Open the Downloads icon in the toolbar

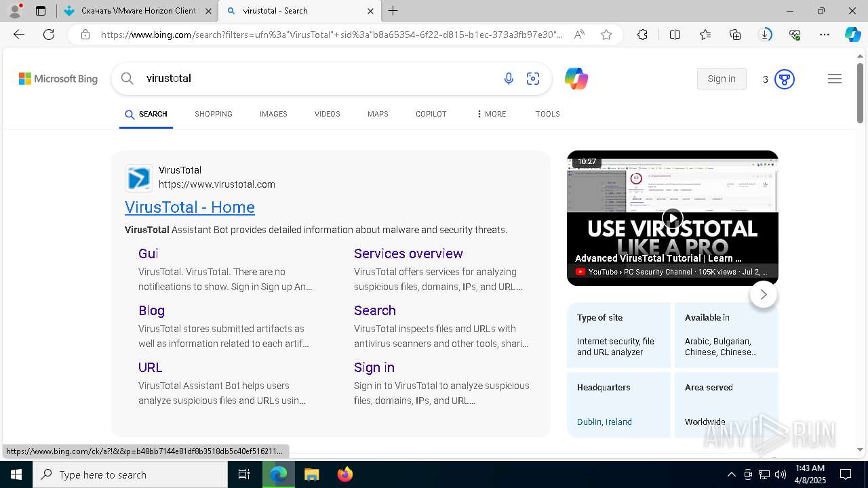[765, 35]
